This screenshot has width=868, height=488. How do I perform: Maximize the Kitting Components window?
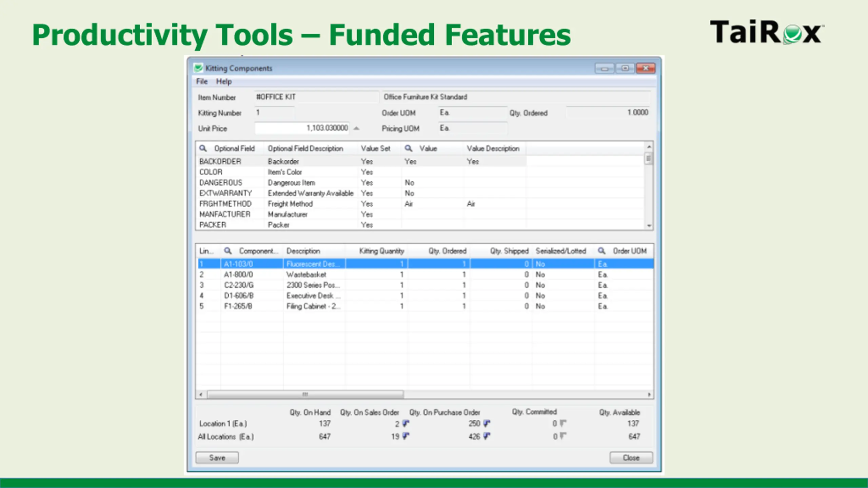(x=625, y=68)
